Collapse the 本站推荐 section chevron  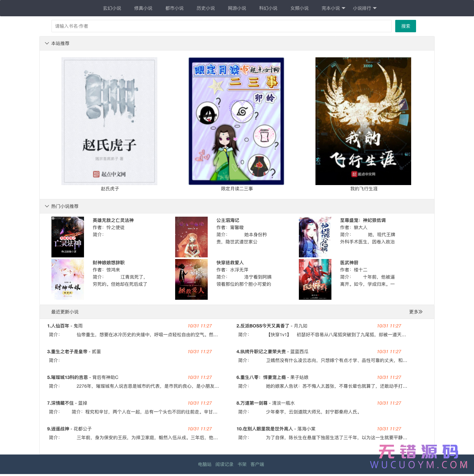pyautogui.click(x=47, y=43)
